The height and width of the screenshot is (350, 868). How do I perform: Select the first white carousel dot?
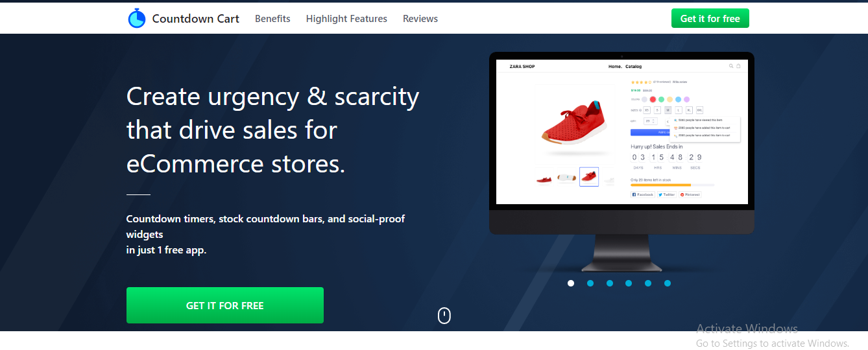[x=571, y=283]
